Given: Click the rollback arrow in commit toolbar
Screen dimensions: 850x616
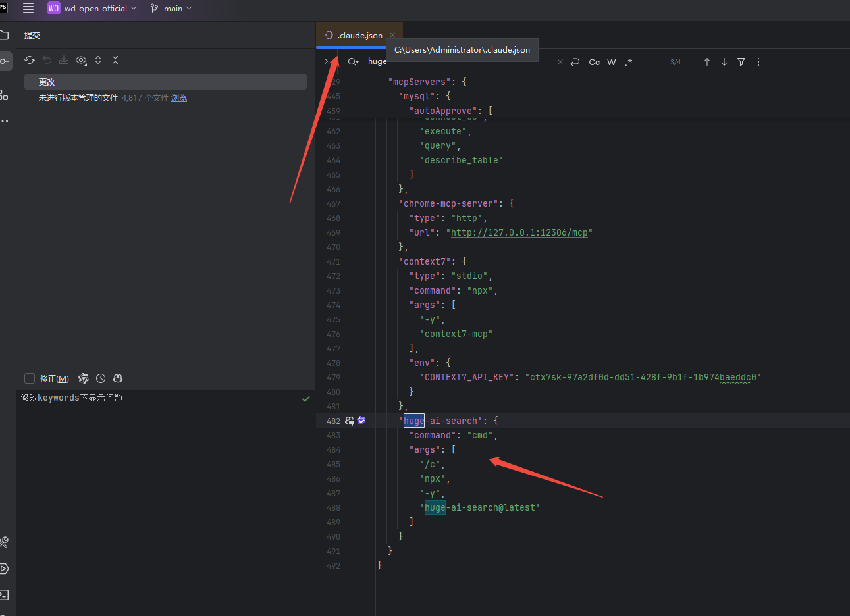Looking at the screenshot, I should tap(47, 60).
